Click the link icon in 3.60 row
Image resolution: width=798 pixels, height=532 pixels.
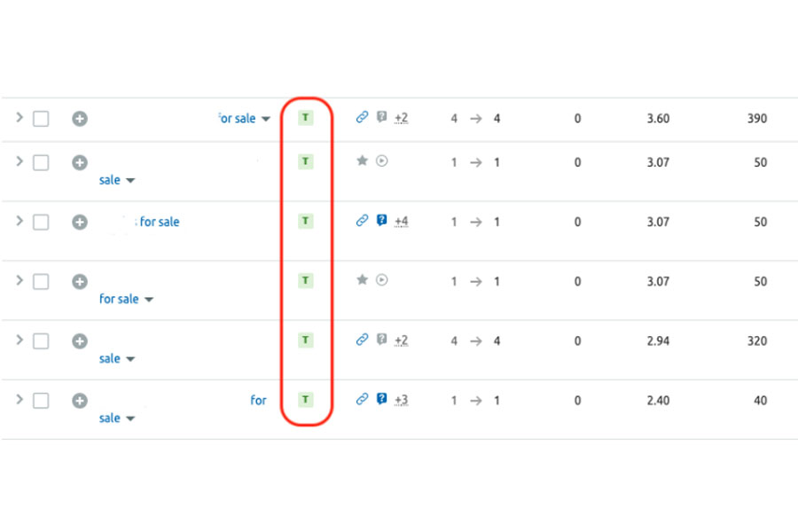pyautogui.click(x=362, y=117)
